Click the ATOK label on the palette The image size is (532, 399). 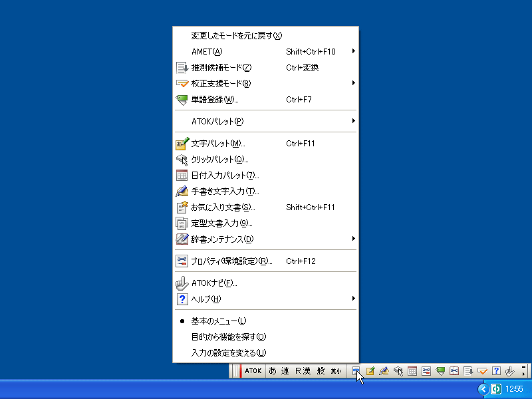[253, 371]
